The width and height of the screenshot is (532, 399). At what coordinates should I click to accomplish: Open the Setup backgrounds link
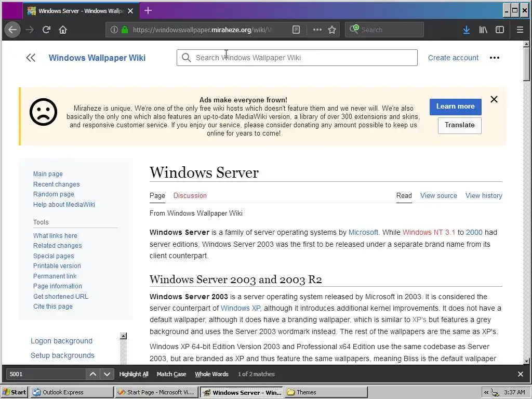62,355
